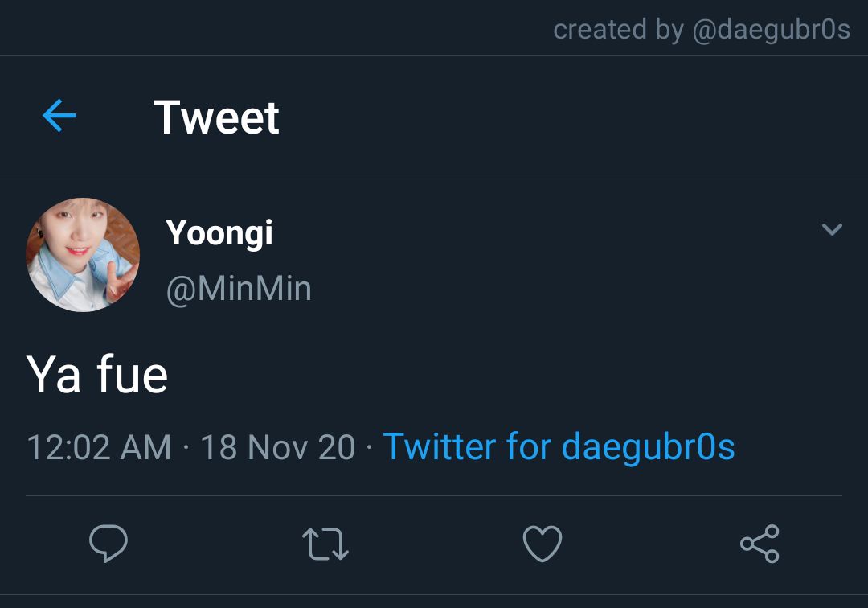Screen dimensions: 868x608
Task: Select the 18 Nov 20 date
Action: 278,447
